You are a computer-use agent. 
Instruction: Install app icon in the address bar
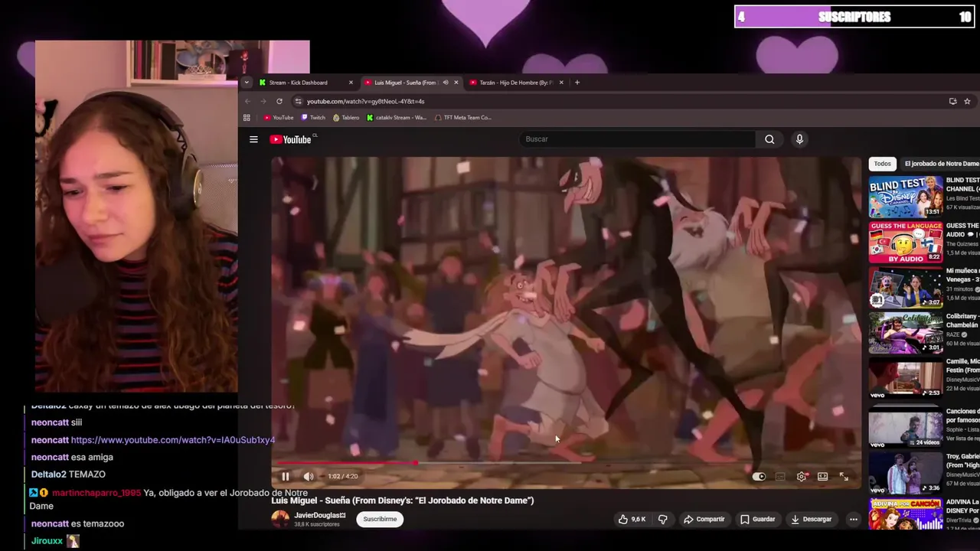coord(952,101)
